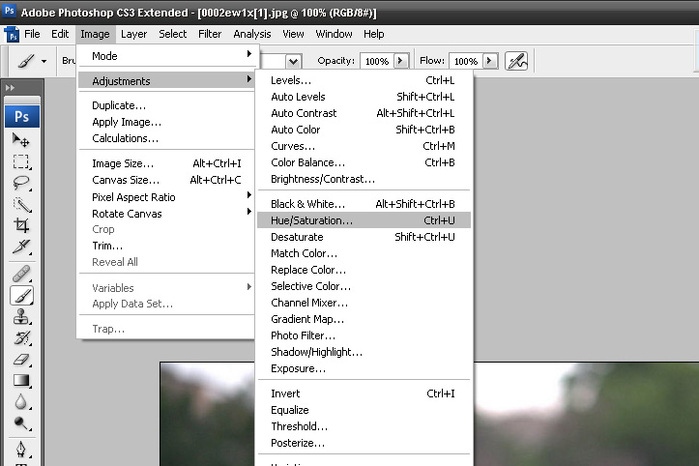Open Replace Color dialog
Screen dimensions: 699x466
[x=364, y=270]
